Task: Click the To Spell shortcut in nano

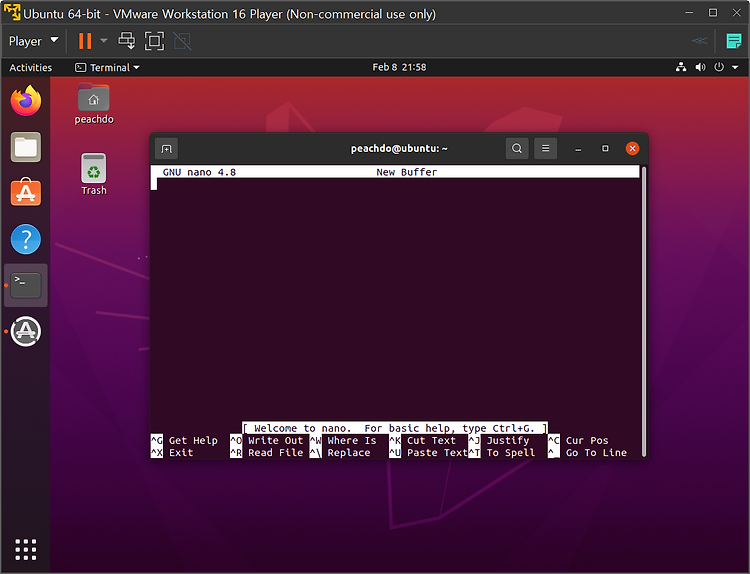Action: point(502,453)
